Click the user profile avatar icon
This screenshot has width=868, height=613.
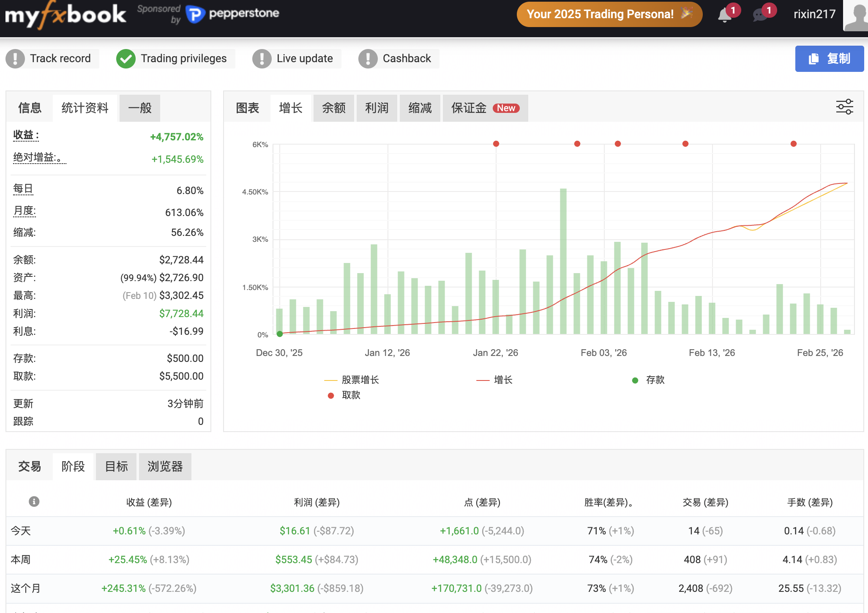coord(856,16)
